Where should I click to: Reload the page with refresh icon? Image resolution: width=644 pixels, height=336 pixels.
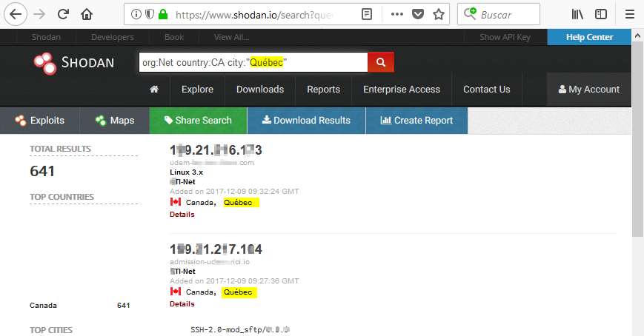coord(63,14)
